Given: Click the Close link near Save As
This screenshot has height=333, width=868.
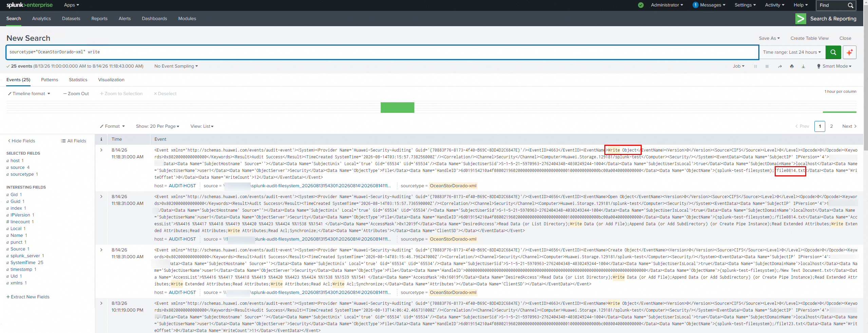Looking at the screenshot, I should (x=845, y=38).
